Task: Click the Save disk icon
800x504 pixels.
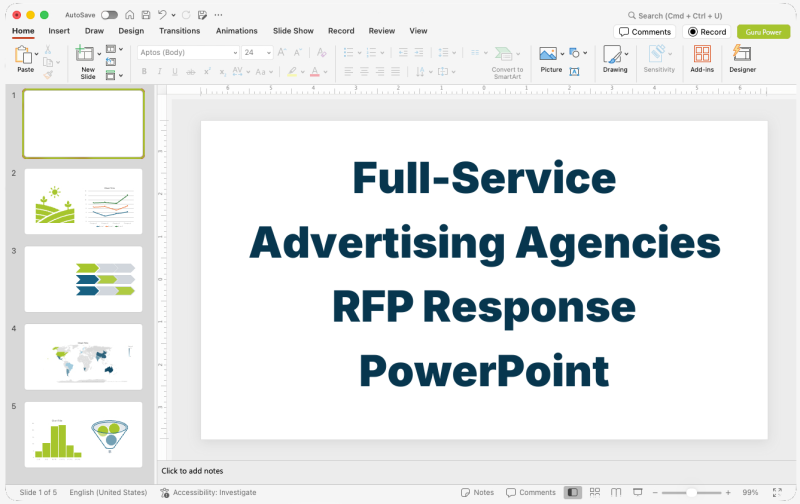Action: coord(146,15)
